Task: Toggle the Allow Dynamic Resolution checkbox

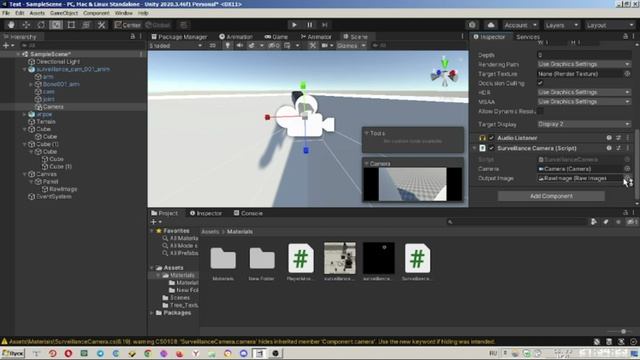Action: pyautogui.click(x=540, y=111)
